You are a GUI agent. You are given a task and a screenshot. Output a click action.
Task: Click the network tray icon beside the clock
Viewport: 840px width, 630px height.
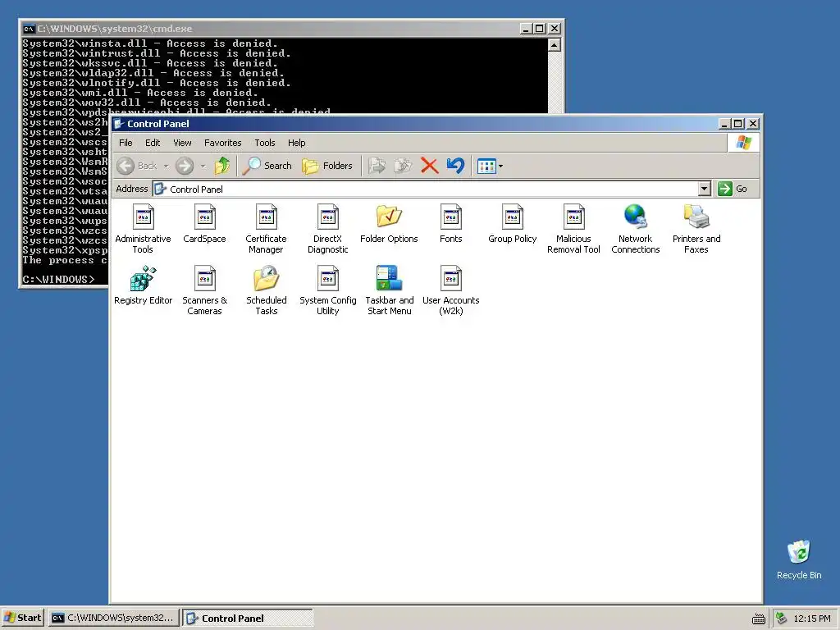coord(782,619)
